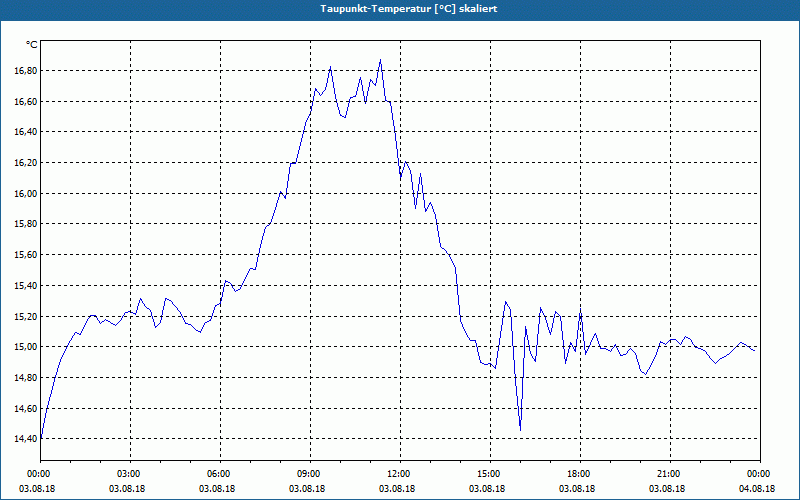Click the chart title 'Taupunkt-Temperatur [°C] skaliert'

pos(409,9)
